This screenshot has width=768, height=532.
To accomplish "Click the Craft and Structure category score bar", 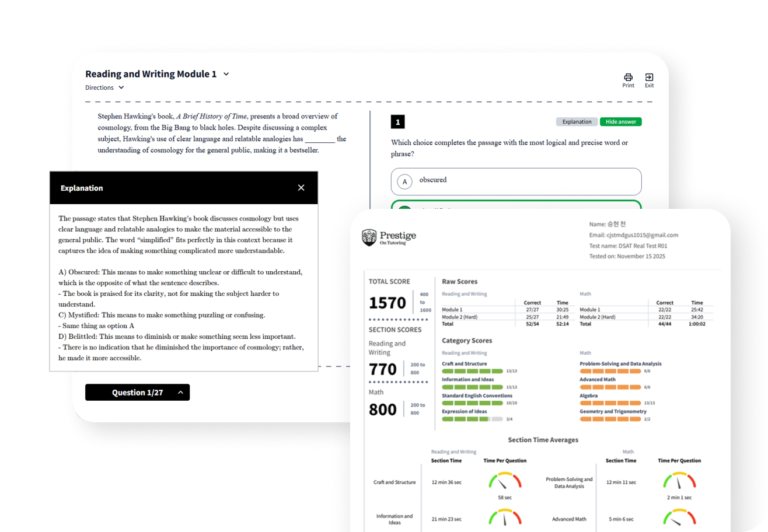I will coord(473,371).
